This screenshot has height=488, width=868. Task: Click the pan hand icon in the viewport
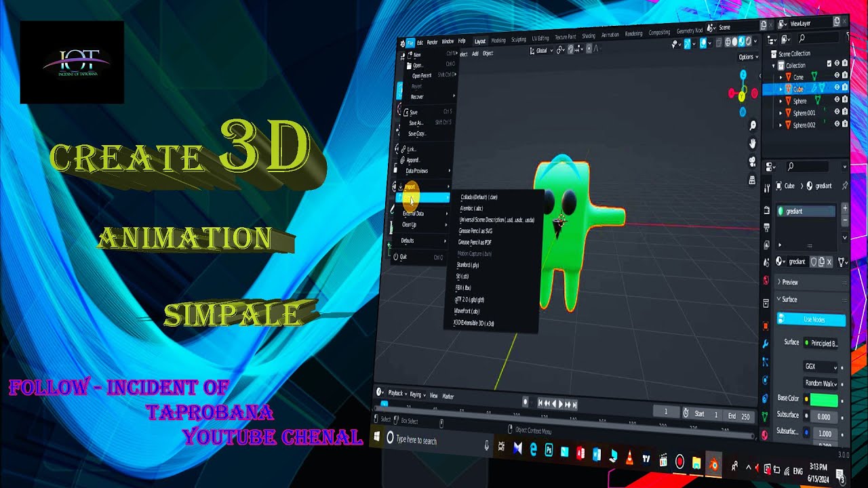(753, 144)
